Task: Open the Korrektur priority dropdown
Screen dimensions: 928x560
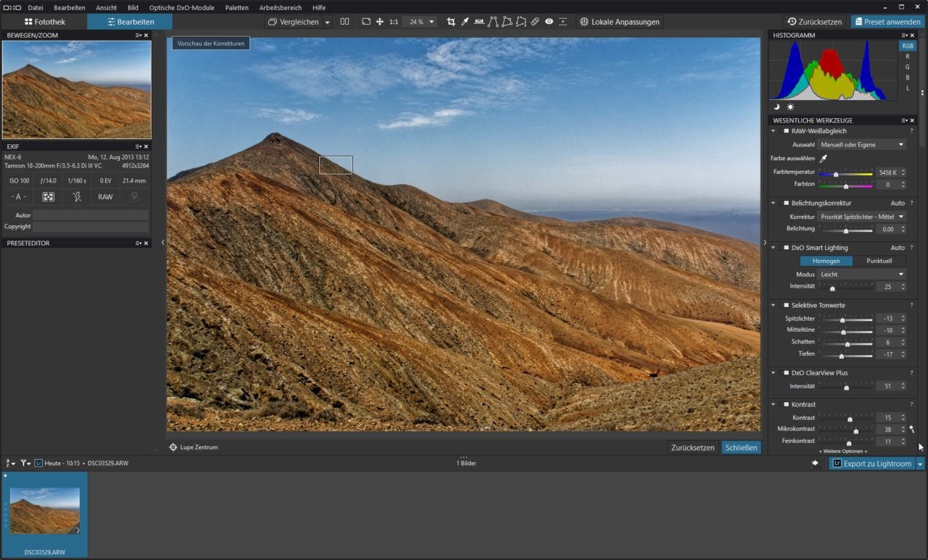Action: (862, 217)
